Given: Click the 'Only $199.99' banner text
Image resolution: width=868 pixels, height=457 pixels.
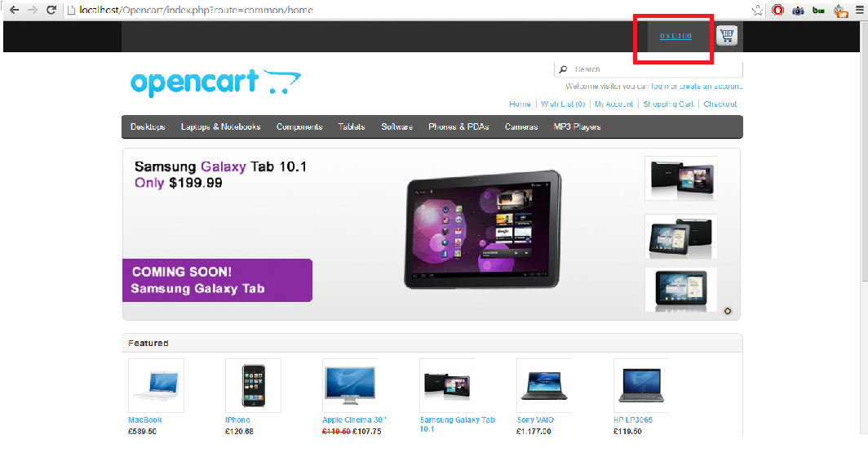Looking at the screenshot, I should pyautogui.click(x=178, y=183).
